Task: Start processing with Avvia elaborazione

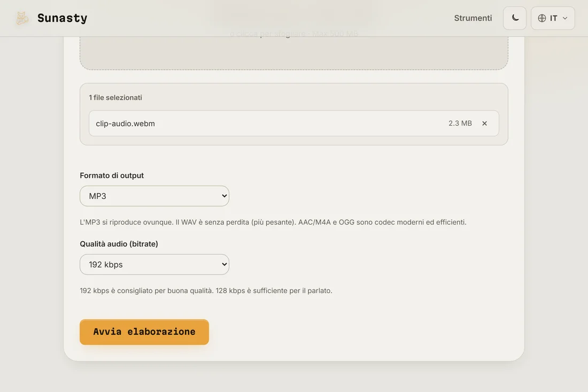Action: pyautogui.click(x=144, y=332)
